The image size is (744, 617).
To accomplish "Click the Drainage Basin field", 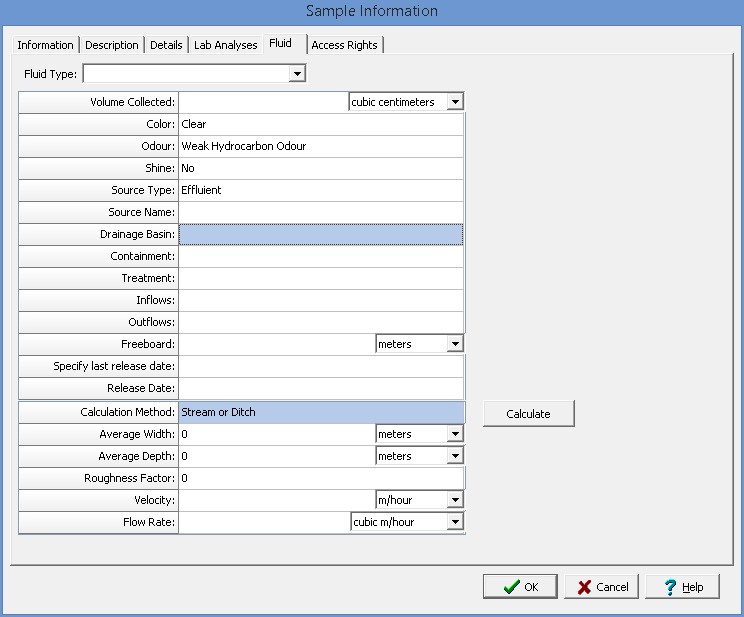I will point(320,234).
